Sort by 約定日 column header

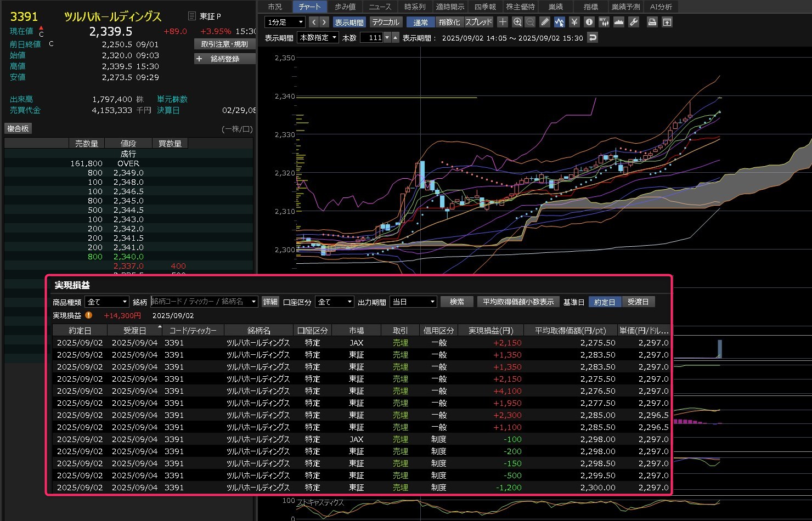coord(80,331)
